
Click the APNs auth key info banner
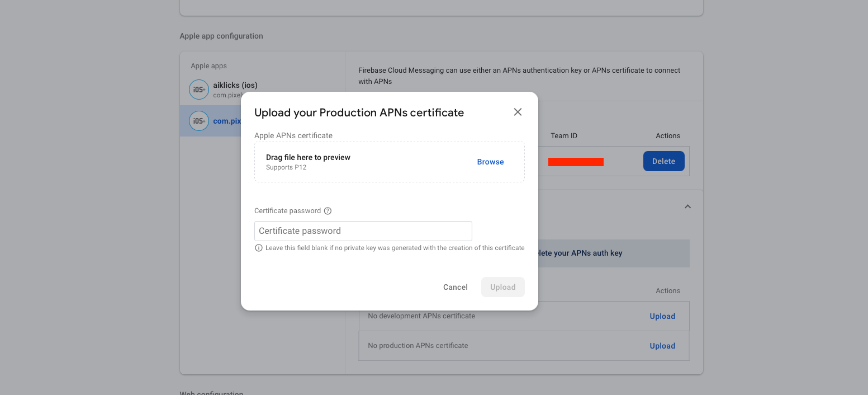612,253
